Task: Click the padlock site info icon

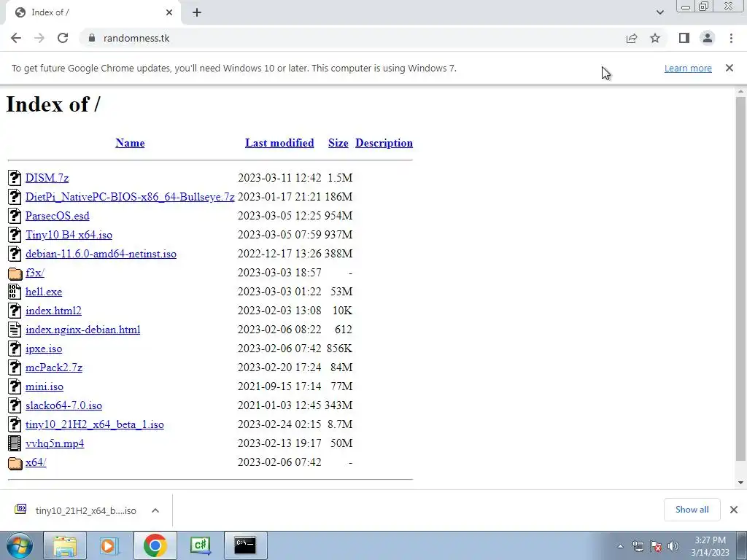Action: pyautogui.click(x=92, y=38)
